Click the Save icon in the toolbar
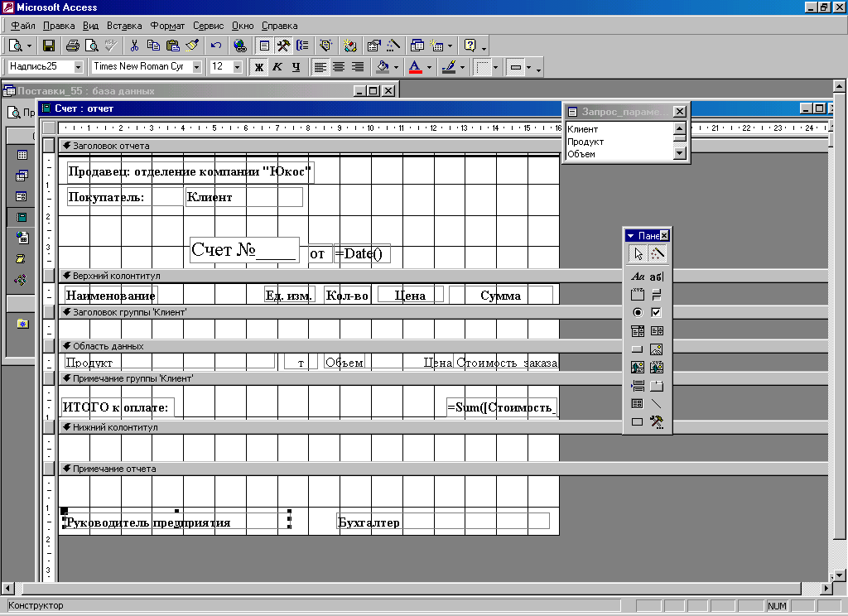Screen dimensions: 848x616 49,46
